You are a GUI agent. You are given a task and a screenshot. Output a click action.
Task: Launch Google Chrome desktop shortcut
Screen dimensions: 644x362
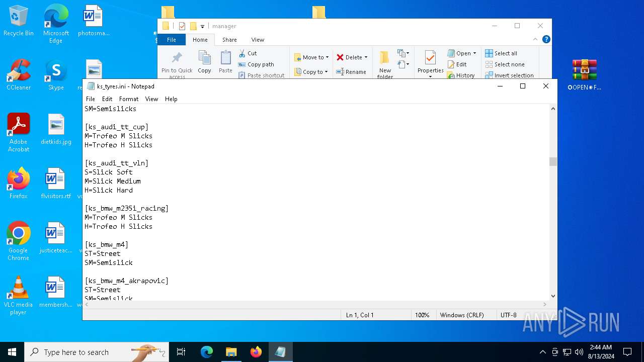coord(19,241)
